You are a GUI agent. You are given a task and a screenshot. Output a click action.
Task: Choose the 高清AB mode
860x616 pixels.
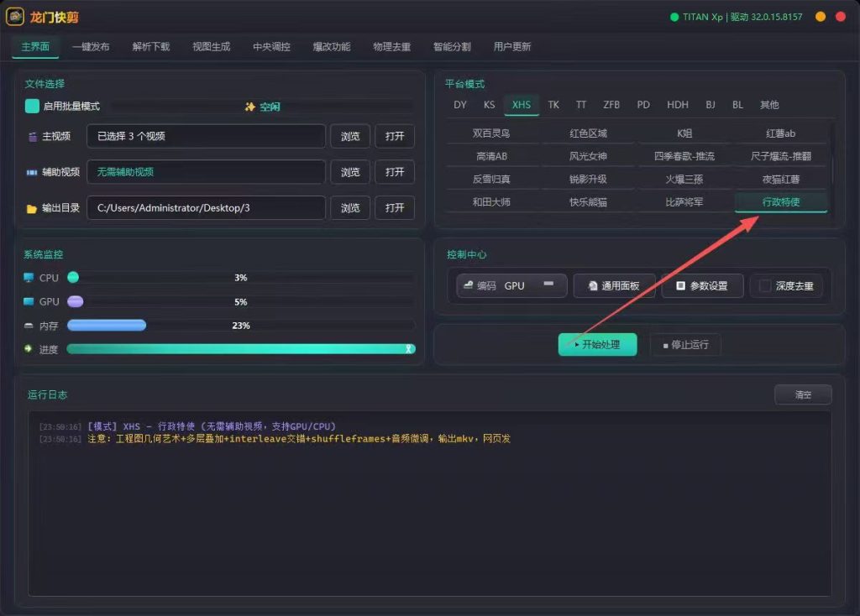click(491, 156)
